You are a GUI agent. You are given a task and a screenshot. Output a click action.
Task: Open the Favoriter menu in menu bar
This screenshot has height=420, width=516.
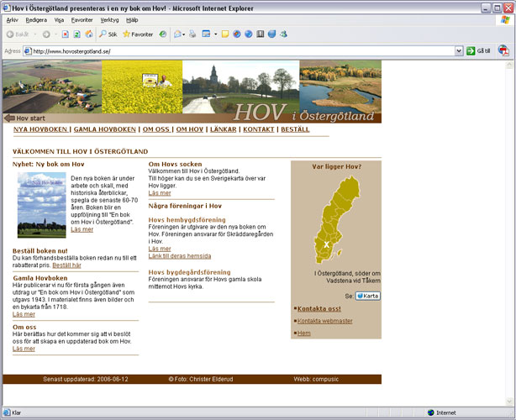[82, 20]
